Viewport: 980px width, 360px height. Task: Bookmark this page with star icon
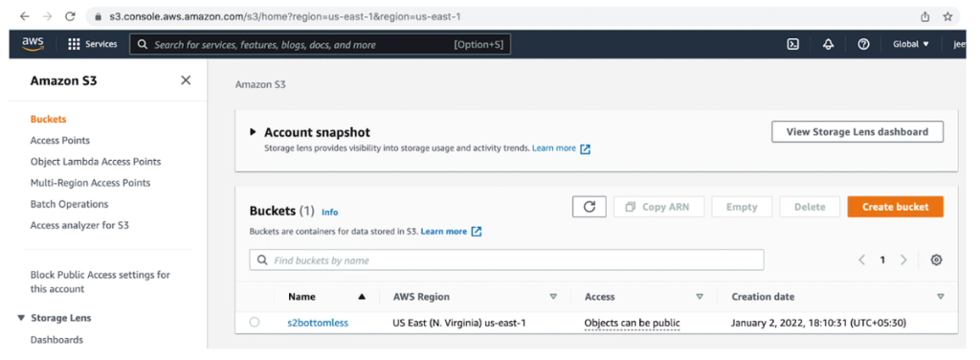pos(947,16)
